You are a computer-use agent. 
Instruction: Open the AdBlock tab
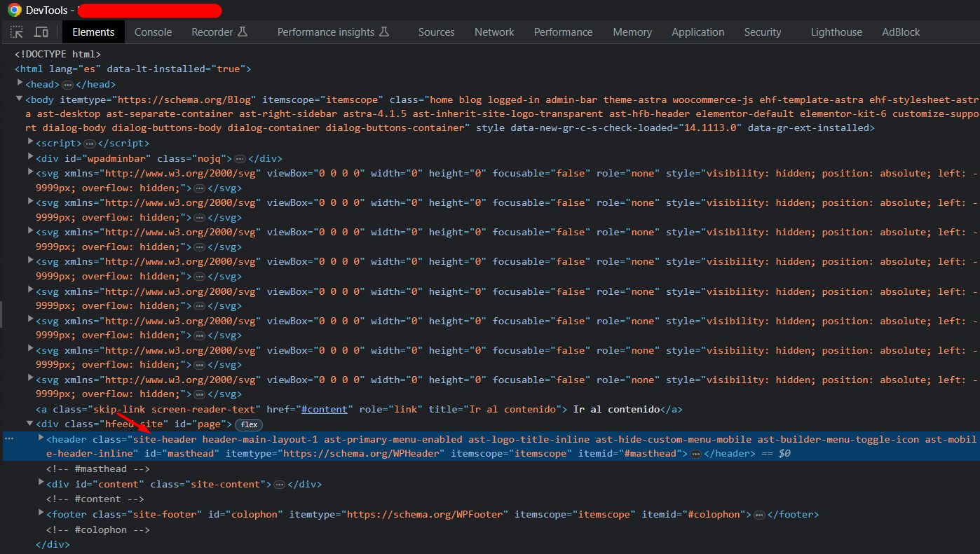[x=901, y=32]
